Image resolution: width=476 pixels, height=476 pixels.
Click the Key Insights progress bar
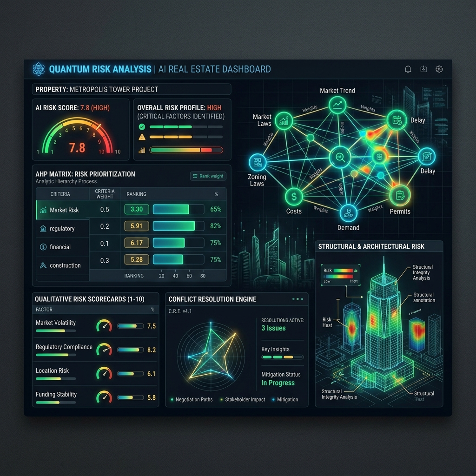pyautogui.click(x=283, y=357)
